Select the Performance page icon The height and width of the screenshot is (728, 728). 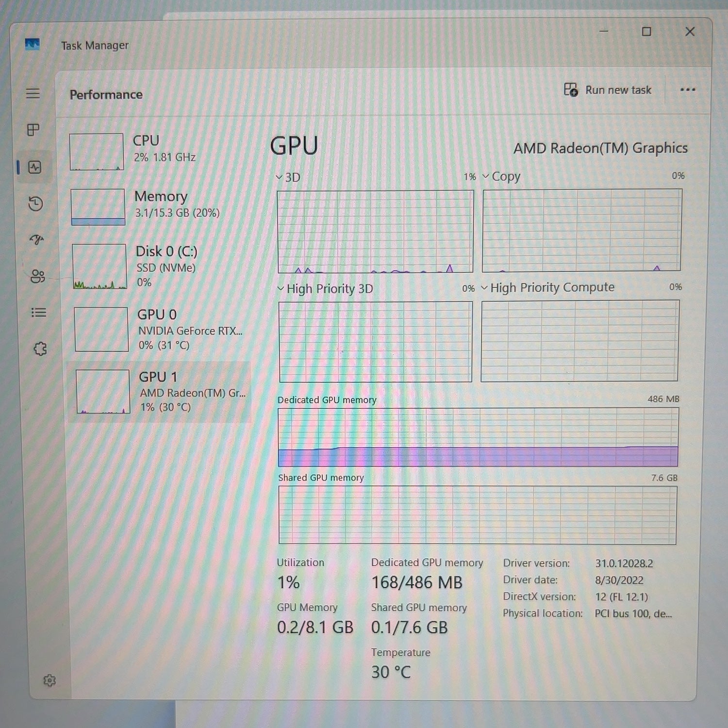tap(34, 167)
